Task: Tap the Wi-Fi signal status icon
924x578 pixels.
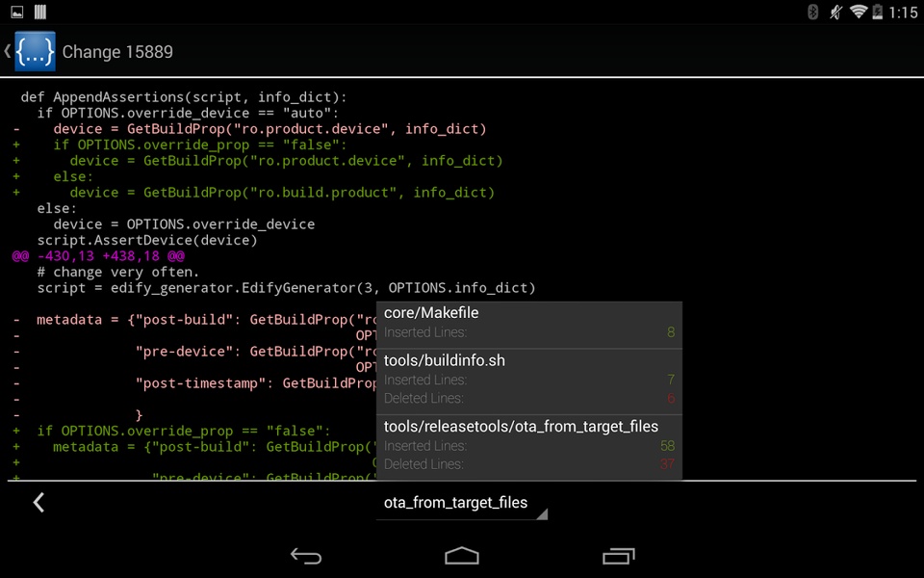Action: point(859,12)
